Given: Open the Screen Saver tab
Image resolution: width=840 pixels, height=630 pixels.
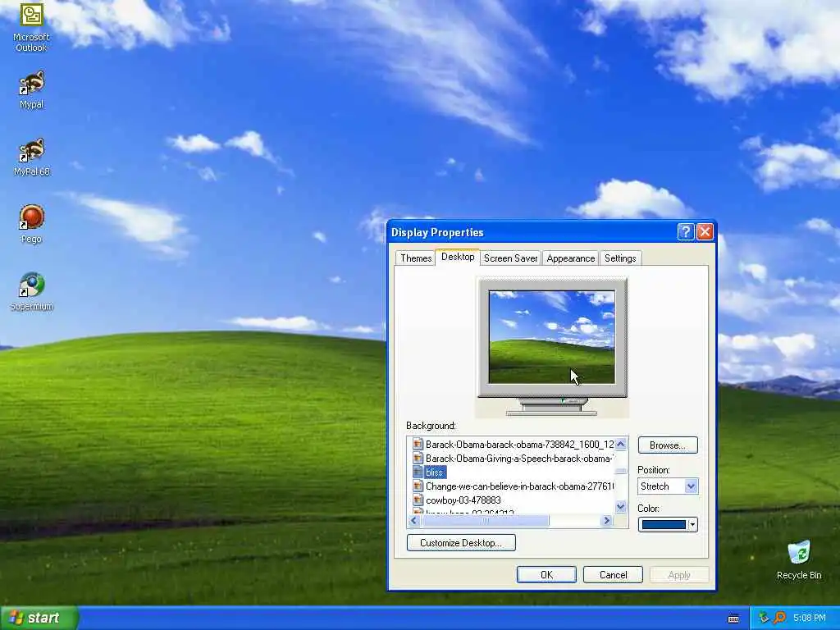Looking at the screenshot, I should click(510, 258).
